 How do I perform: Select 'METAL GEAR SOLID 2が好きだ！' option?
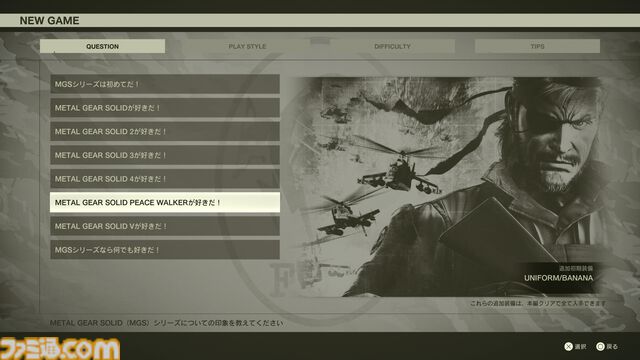165,131
